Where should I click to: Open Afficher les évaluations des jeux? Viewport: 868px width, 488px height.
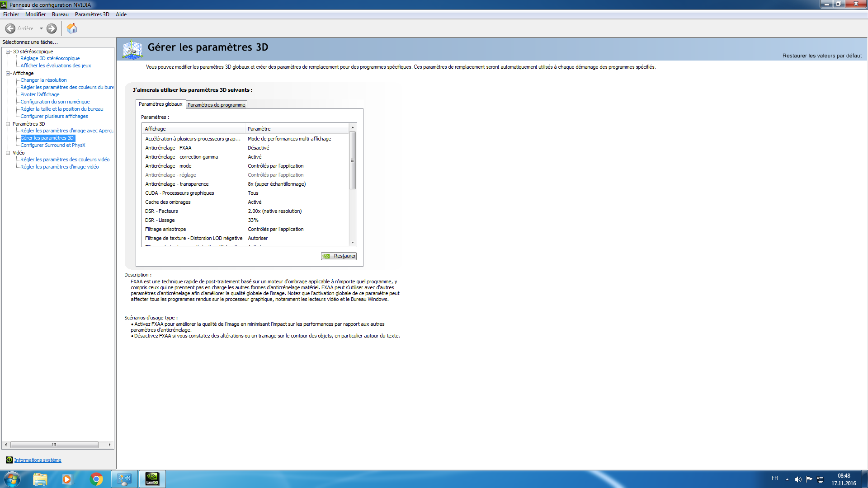(x=56, y=66)
